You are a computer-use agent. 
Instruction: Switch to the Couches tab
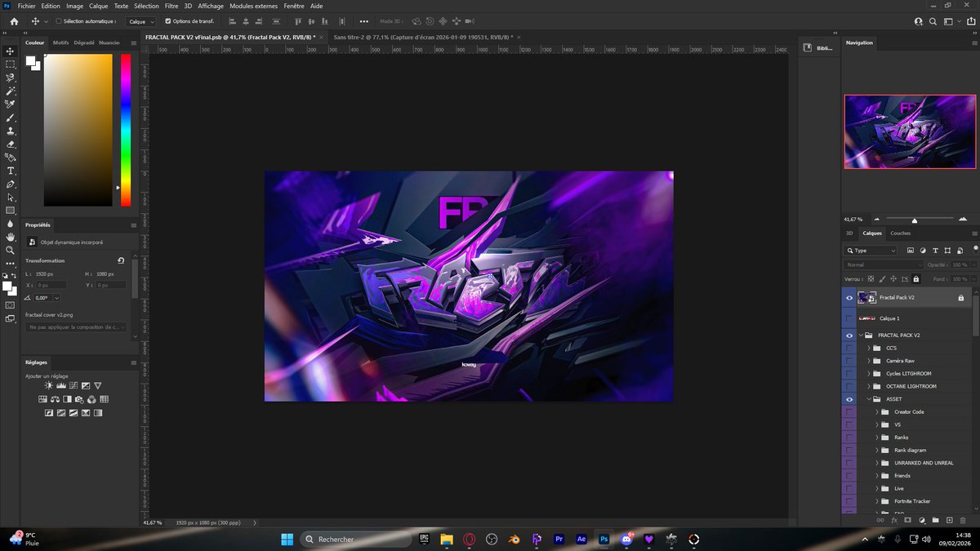(x=900, y=233)
